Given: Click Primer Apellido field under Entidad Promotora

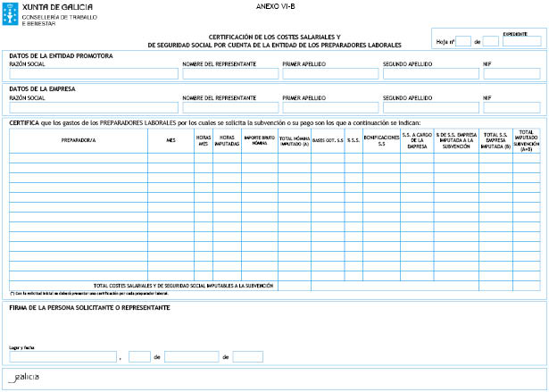Looking at the screenshot, I should [x=329, y=74].
